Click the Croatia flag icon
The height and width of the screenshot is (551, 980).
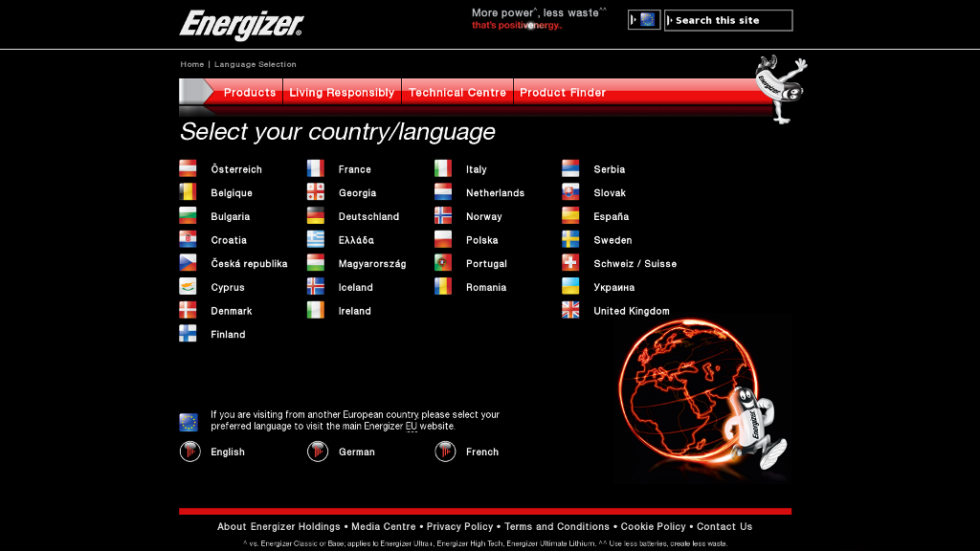coord(188,240)
